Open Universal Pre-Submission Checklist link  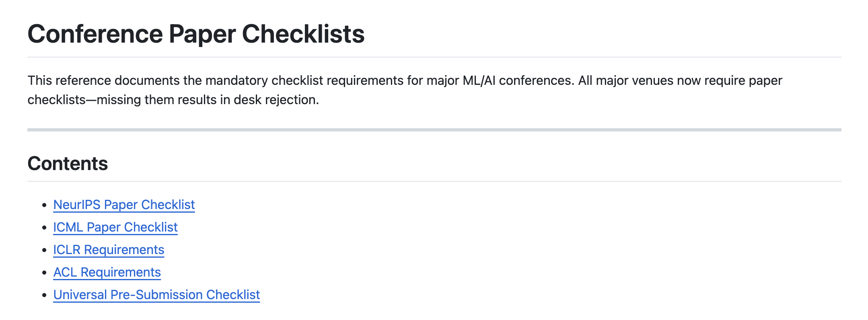pos(156,295)
